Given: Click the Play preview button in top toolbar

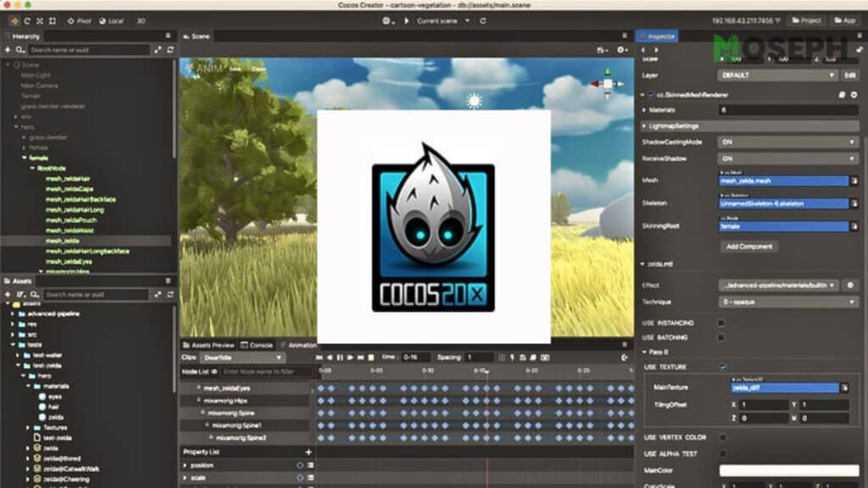Looking at the screenshot, I should tap(407, 21).
